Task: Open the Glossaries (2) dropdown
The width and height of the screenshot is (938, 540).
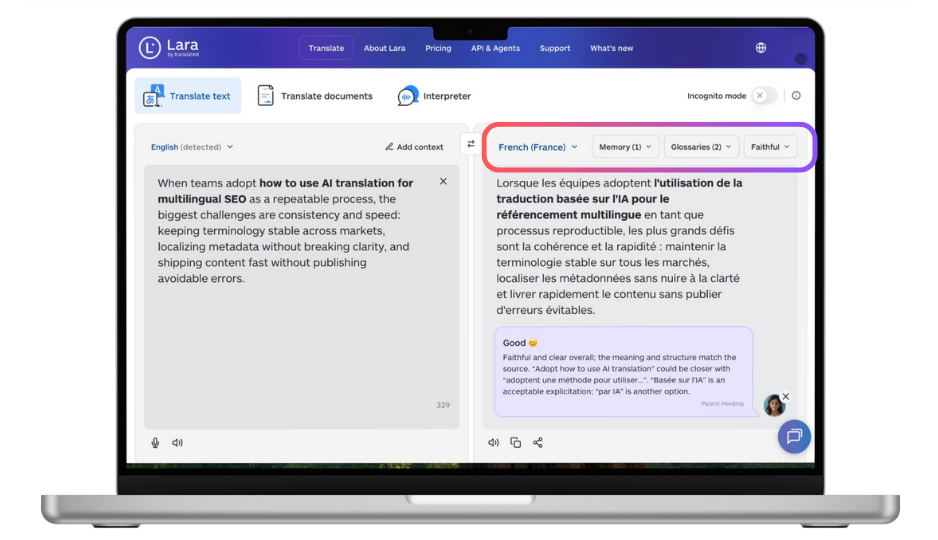Action: (x=701, y=147)
